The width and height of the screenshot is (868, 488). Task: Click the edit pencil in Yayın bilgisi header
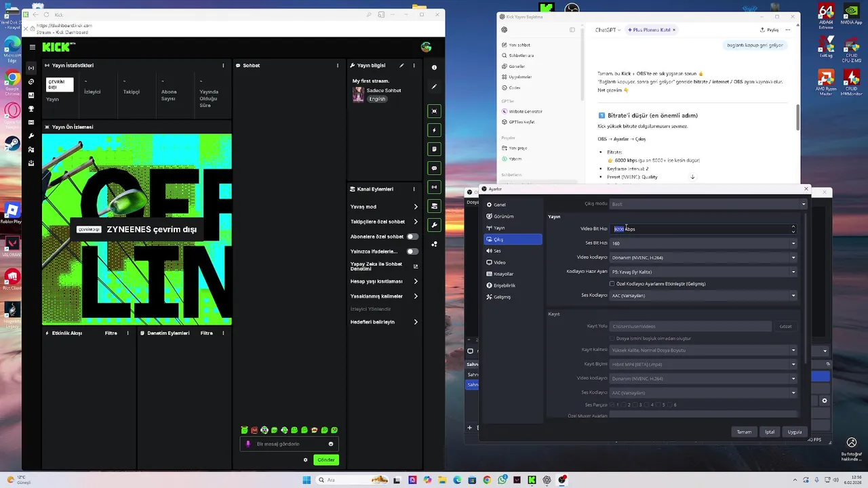tap(401, 66)
